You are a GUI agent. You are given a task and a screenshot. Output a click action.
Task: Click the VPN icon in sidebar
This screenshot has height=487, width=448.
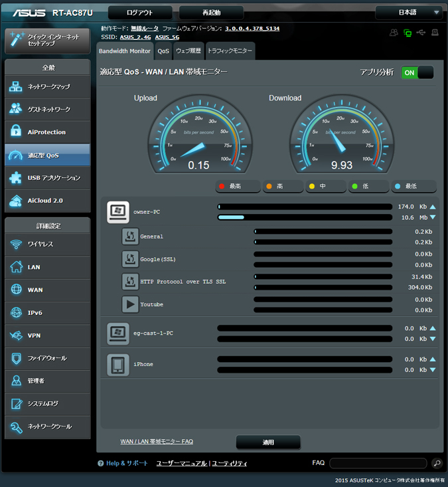coord(16,336)
